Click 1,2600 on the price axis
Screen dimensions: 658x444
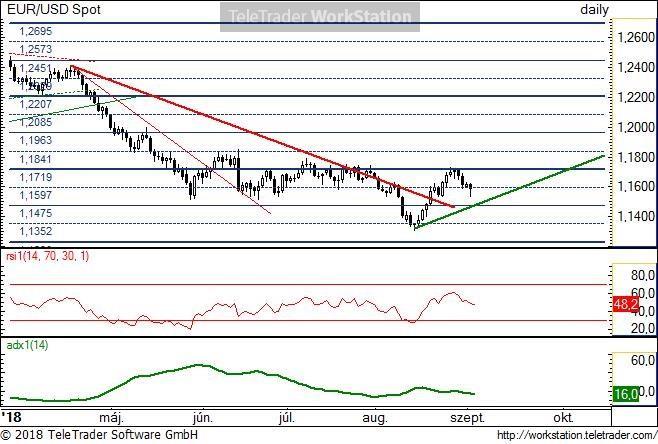(x=636, y=37)
